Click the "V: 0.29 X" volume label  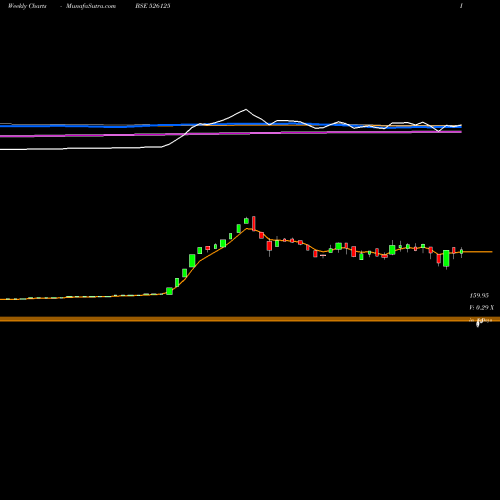[x=482, y=307]
